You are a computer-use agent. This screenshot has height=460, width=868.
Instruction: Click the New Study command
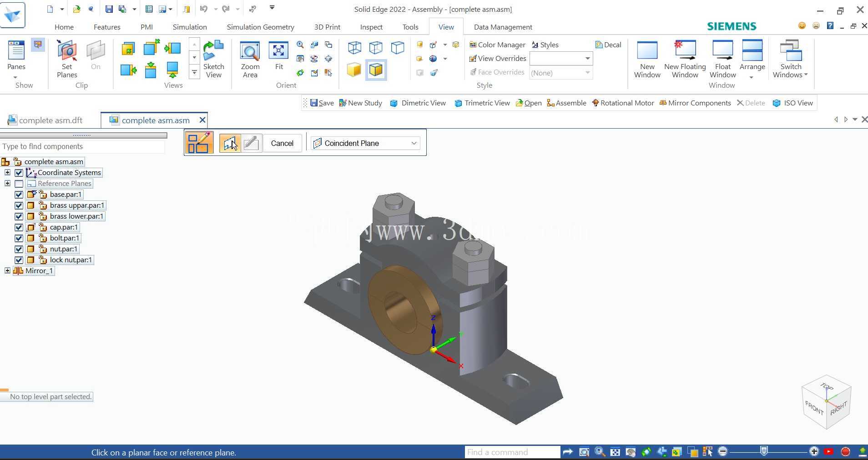click(x=360, y=103)
